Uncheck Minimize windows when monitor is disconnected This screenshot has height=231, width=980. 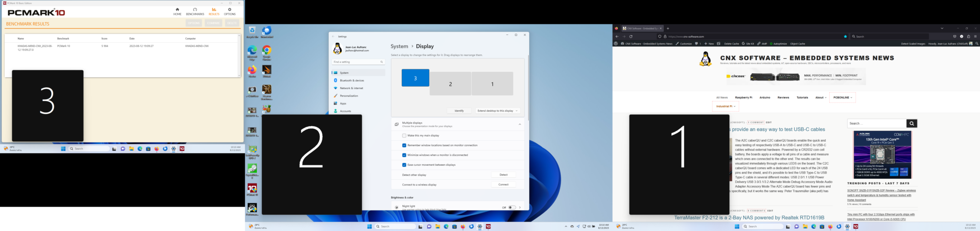coord(404,155)
